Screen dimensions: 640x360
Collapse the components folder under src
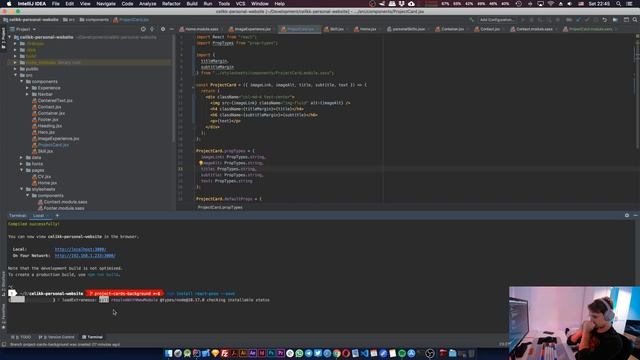click(x=22, y=82)
